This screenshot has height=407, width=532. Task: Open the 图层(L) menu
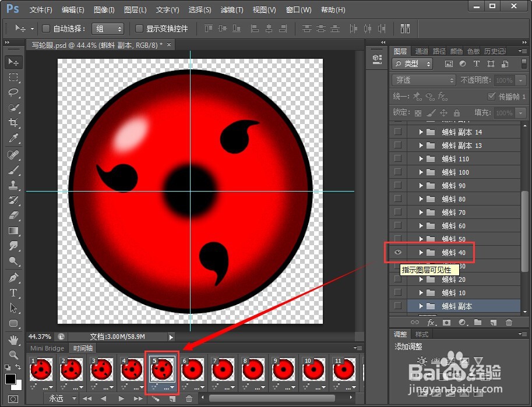click(135, 10)
